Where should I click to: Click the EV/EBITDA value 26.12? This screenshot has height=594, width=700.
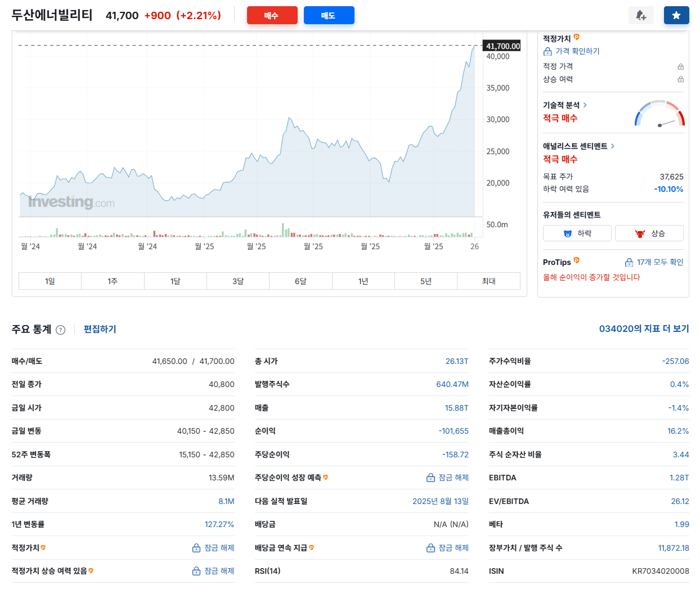pyautogui.click(x=680, y=501)
